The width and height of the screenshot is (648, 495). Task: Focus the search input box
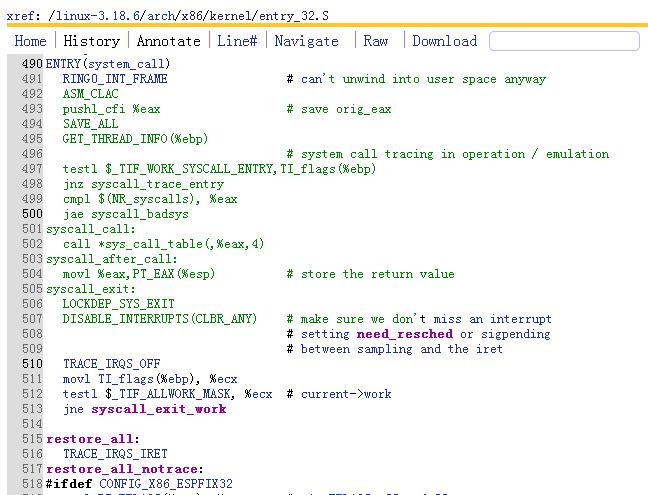click(x=564, y=41)
